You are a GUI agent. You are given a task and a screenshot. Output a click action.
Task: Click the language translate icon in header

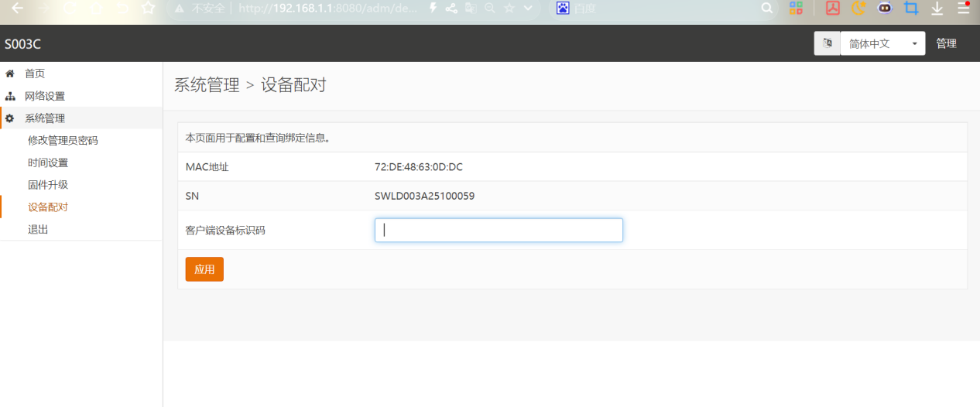pos(827,43)
